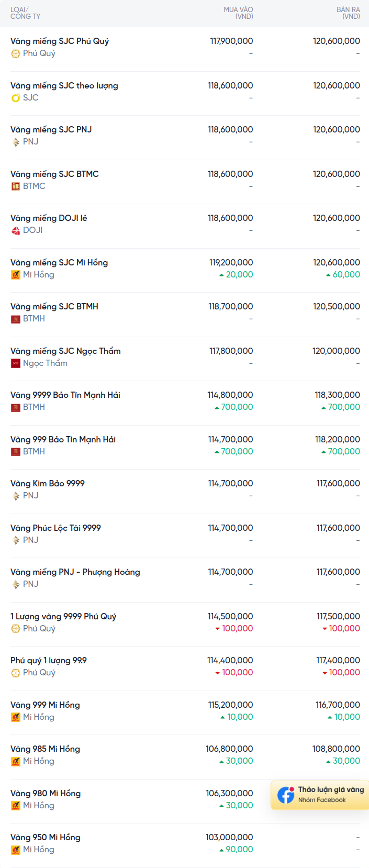This screenshot has width=369, height=868.
Task: Click BTMH logo under Vàng 9999 Bảo Tín Mạnh Hải
Action: pos(16,407)
